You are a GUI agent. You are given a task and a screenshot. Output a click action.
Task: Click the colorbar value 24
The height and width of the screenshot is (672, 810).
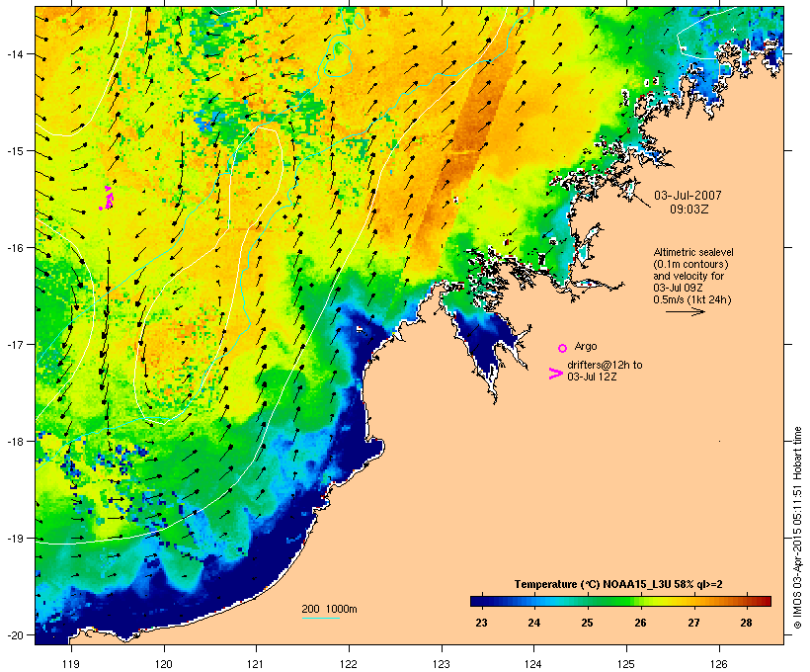point(534,623)
